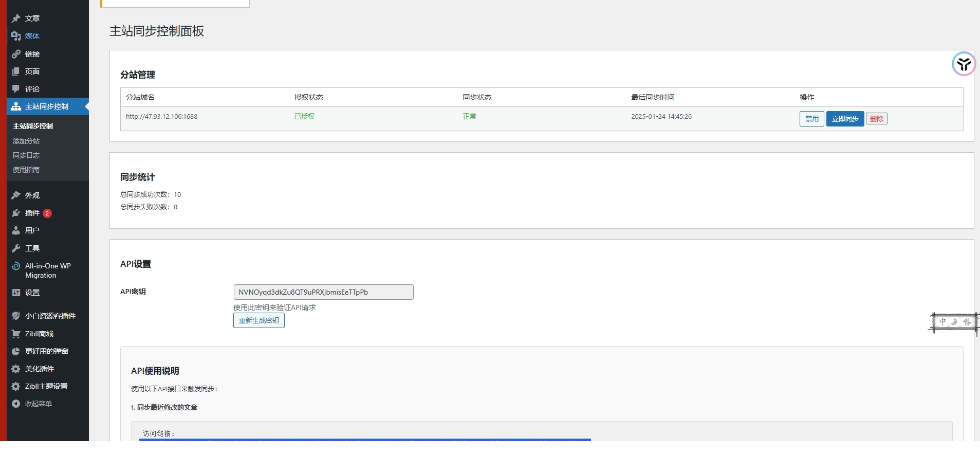Collapse the sidebar via 收起菜单
The width and height of the screenshot is (980, 453).
tap(48, 404)
